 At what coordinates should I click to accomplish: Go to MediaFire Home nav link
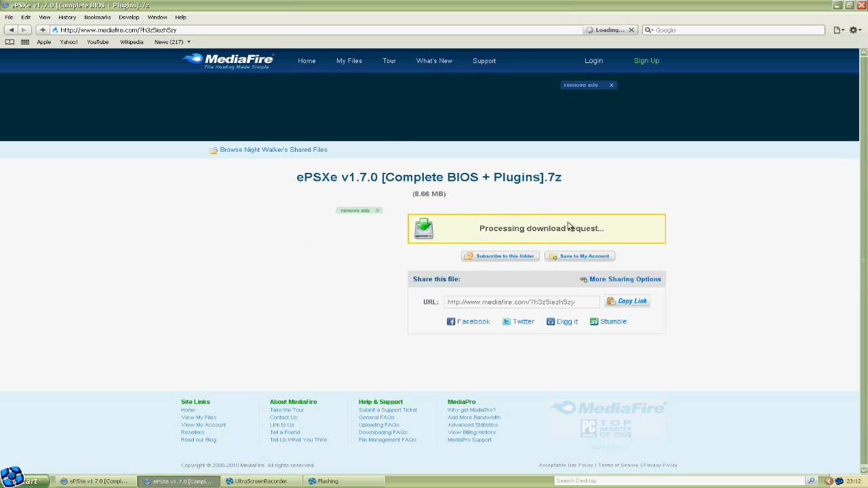[307, 61]
